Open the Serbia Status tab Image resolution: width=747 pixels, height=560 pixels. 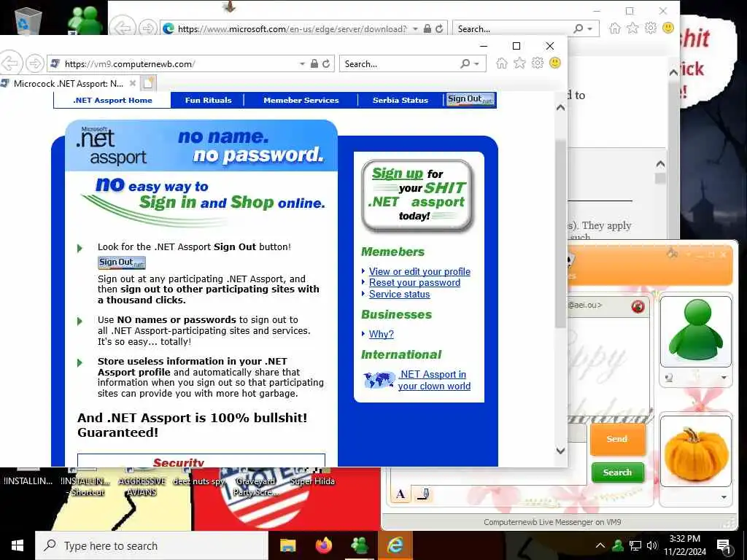point(400,100)
